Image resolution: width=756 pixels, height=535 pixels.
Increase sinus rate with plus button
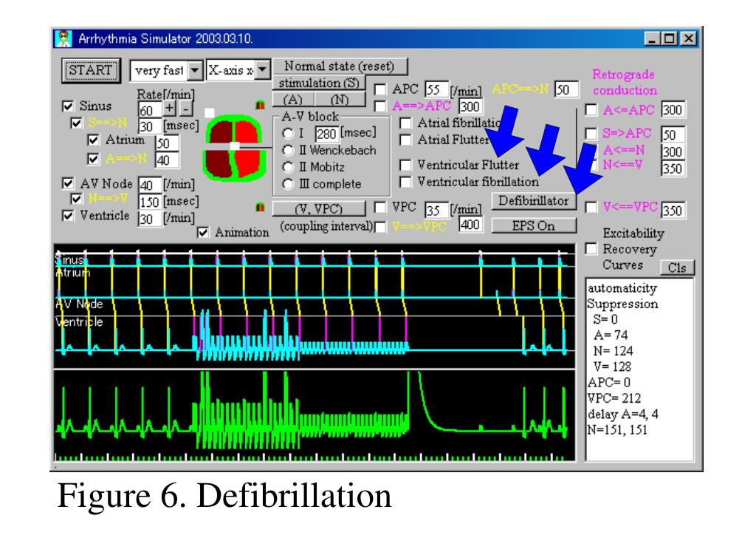click(x=170, y=108)
